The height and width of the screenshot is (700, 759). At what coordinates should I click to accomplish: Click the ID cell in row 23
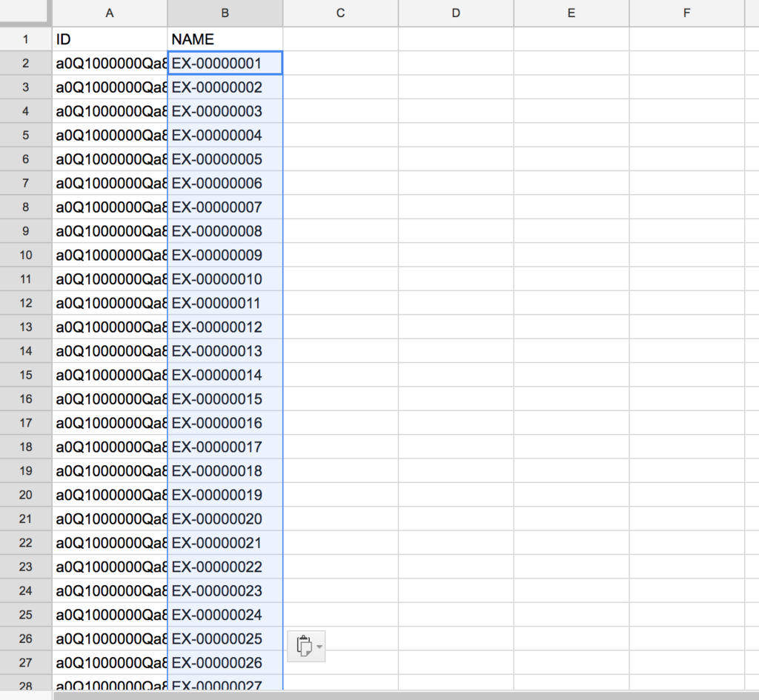pos(110,567)
